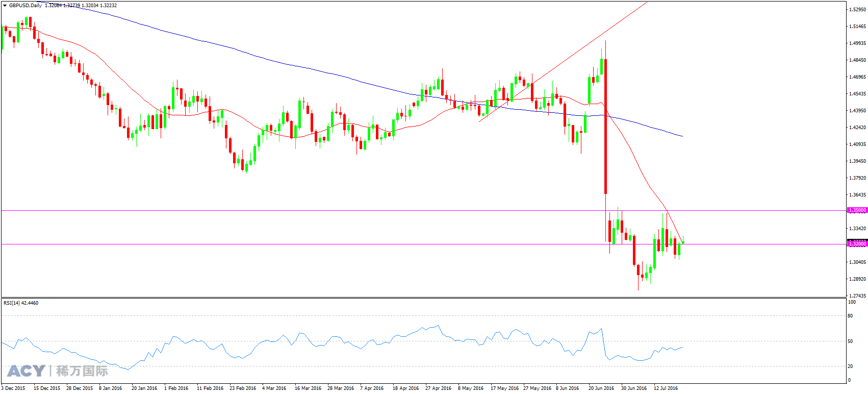Click the 4 Mar 2016 date label

click(x=274, y=388)
